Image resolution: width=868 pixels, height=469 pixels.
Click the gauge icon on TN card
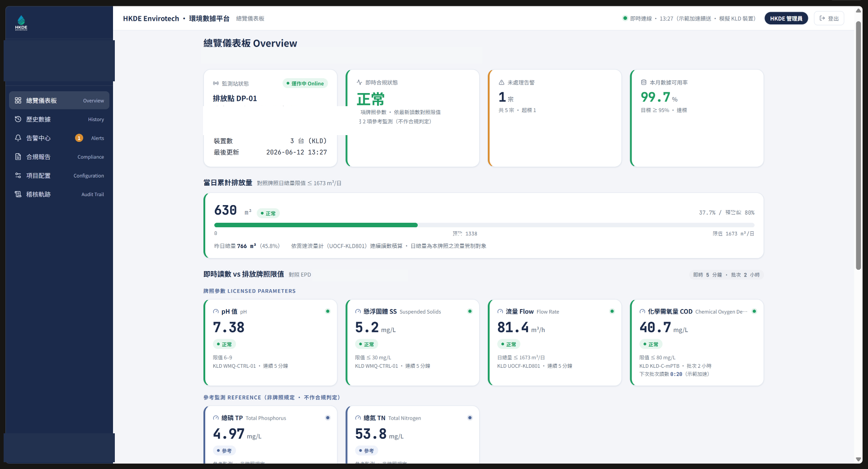click(358, 418)
